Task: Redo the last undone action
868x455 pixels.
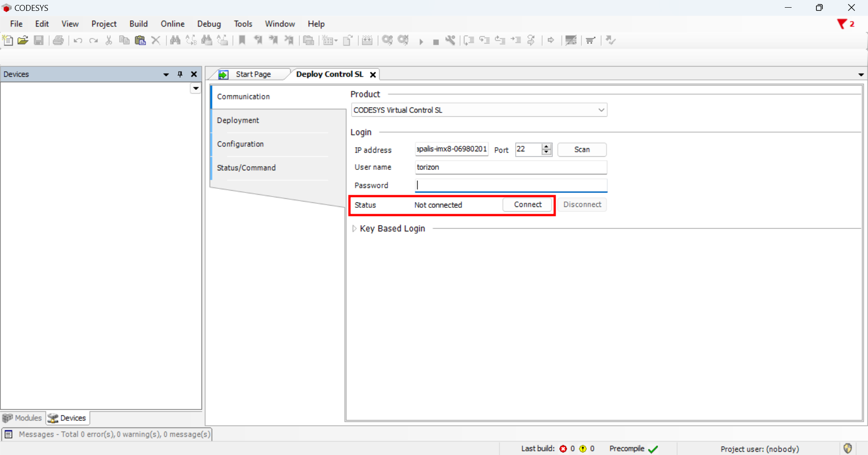Action: [x=94, y=41]
